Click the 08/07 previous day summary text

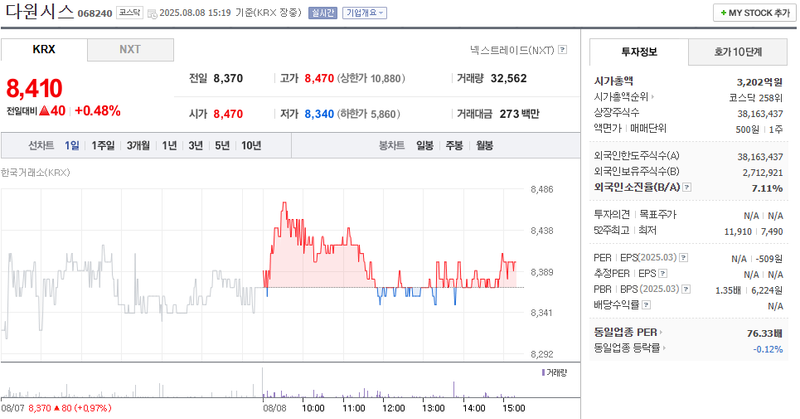click(56, 408)
